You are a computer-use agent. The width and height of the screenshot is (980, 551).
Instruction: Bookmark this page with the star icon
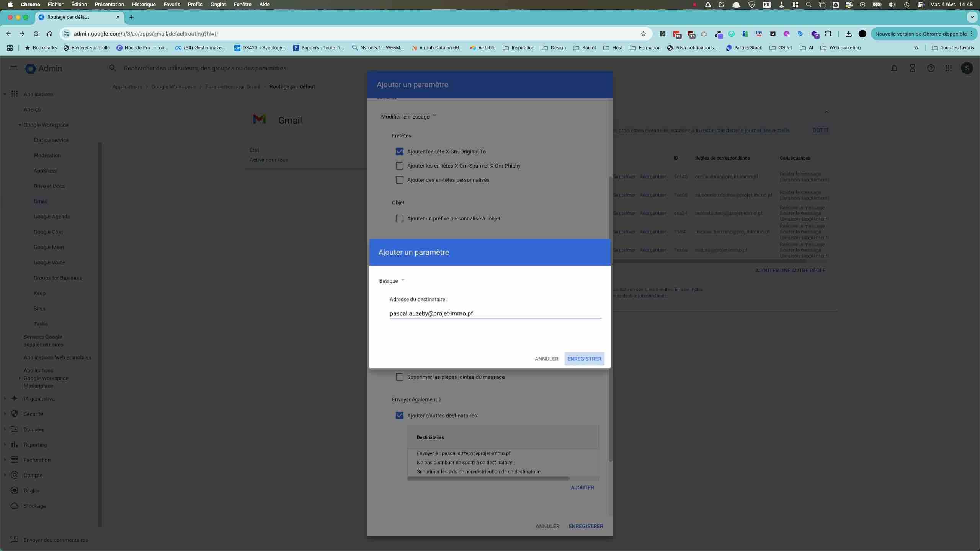pos(644,34)
